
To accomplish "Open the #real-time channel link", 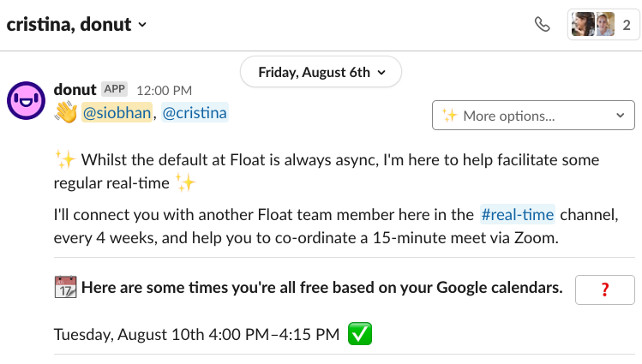I will click(x=517, y=214).
